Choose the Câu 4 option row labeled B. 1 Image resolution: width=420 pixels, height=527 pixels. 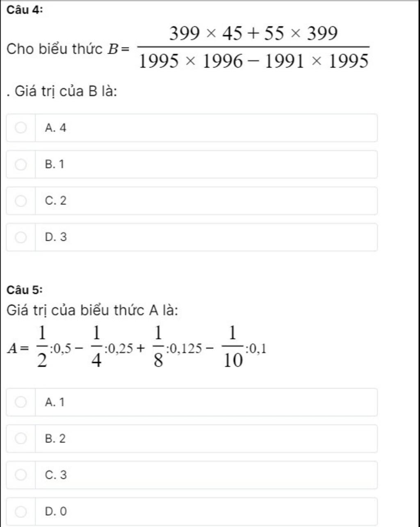192,164
